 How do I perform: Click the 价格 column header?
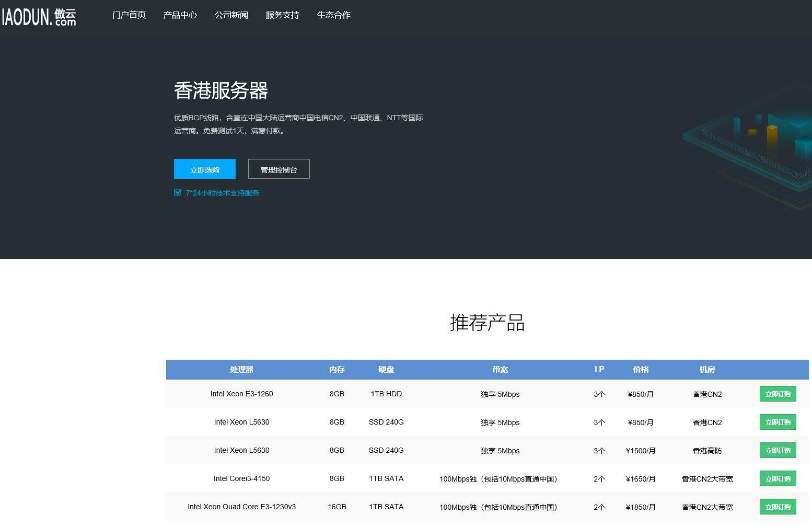(x=640, y=370)
